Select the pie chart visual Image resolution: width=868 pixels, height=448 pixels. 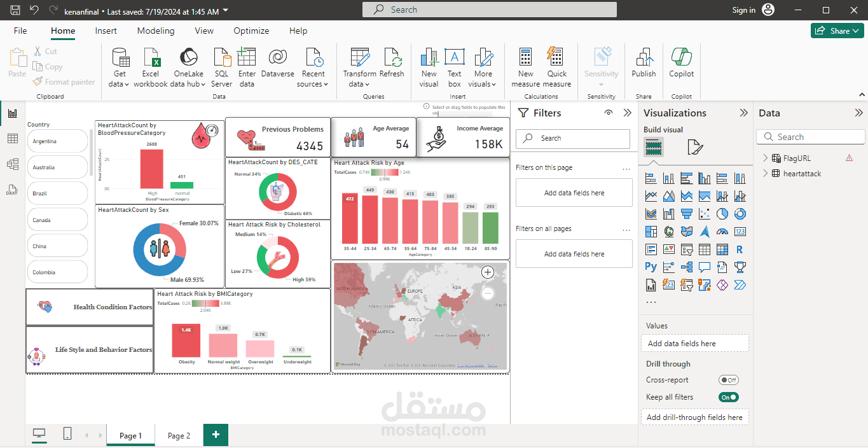tap(722, 214)
